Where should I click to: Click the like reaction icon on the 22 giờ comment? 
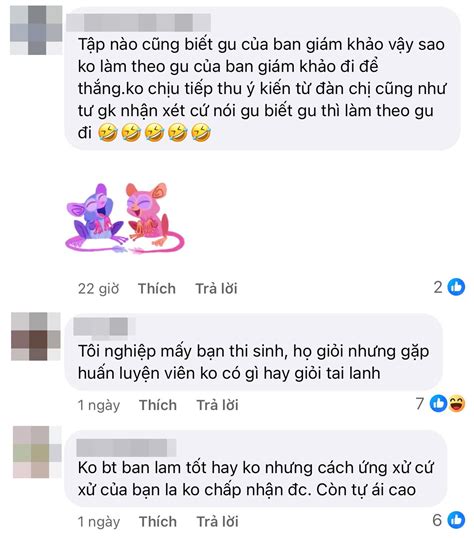pos(456,287)
